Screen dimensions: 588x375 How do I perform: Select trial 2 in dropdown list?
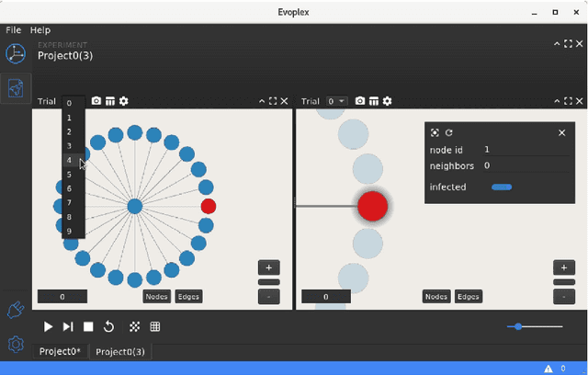click(73, 132)
